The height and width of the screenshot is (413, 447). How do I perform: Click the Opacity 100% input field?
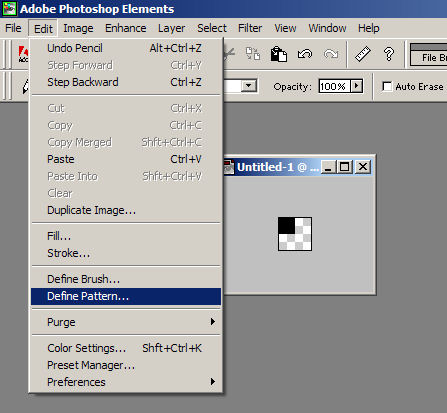point(334,86)
